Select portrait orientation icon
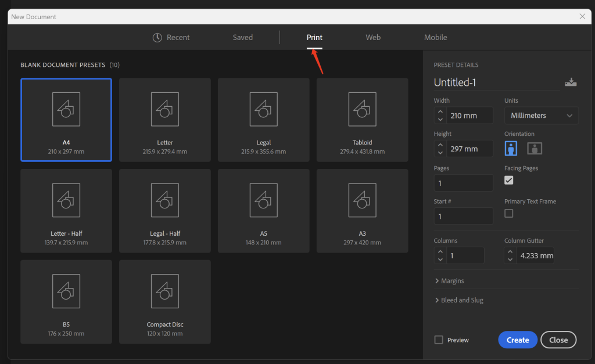This screenshot has width=595, height=364. click(x=511, y=149)
